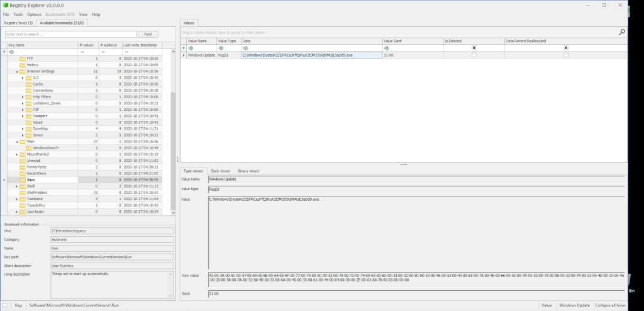The image size is (644, 311).
Task: Click the search magnifier icon in Values panel
Action: (621, 32)
